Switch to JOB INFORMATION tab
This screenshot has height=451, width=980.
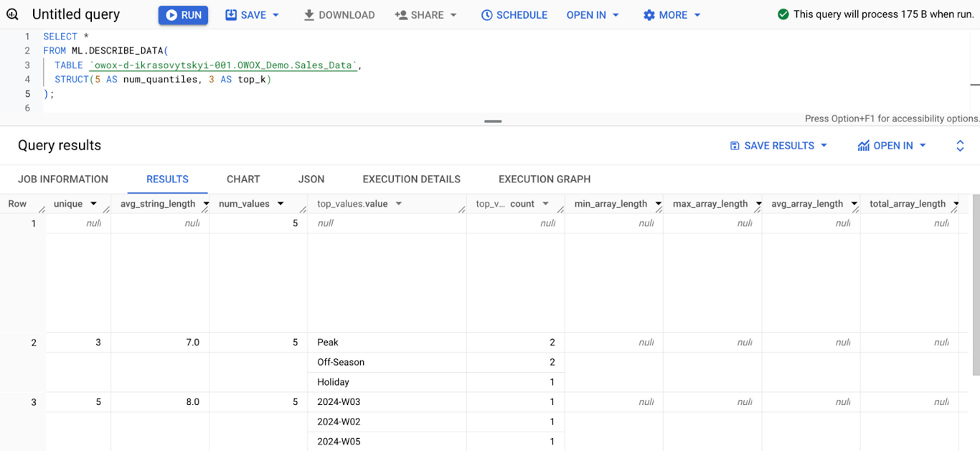[x=63, y=180]
